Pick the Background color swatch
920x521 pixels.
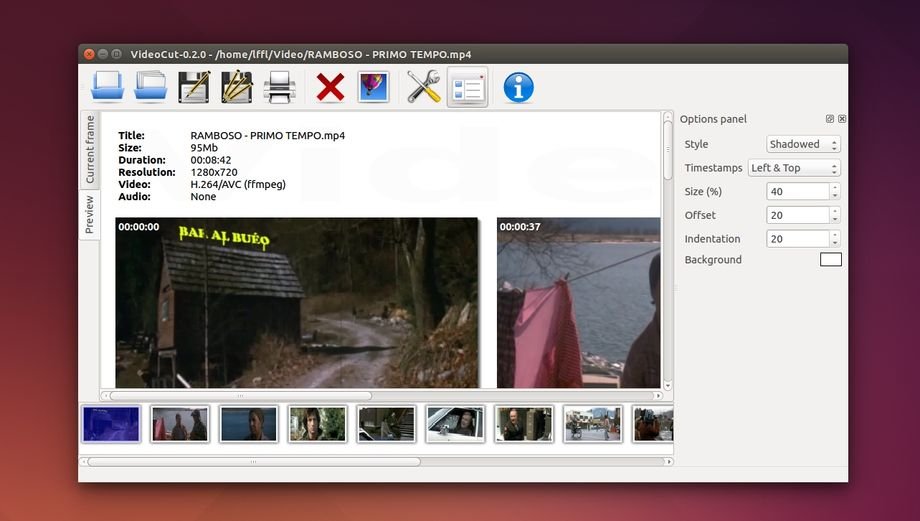830,260
